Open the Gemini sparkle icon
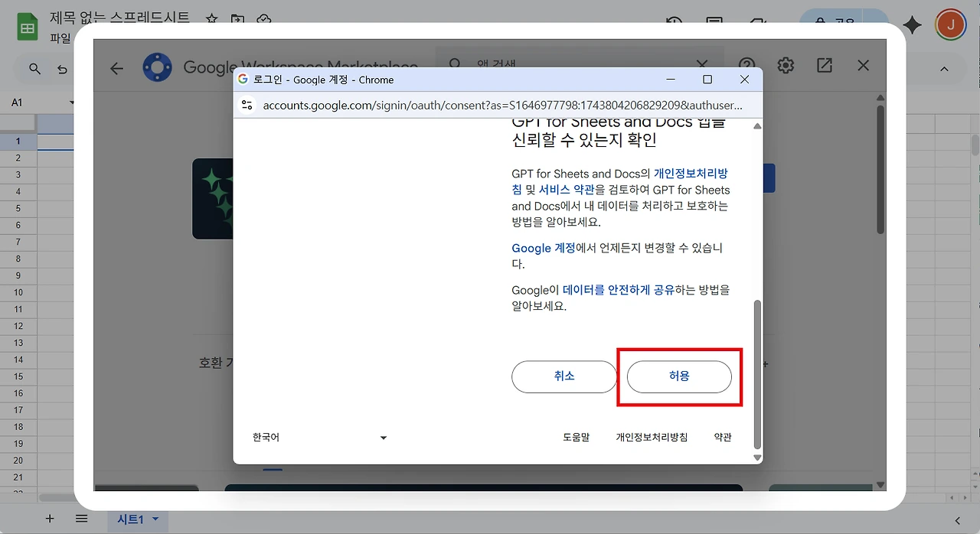Viewport: 980px width, 534px height. pyautogui.click(x=912, y=25)
